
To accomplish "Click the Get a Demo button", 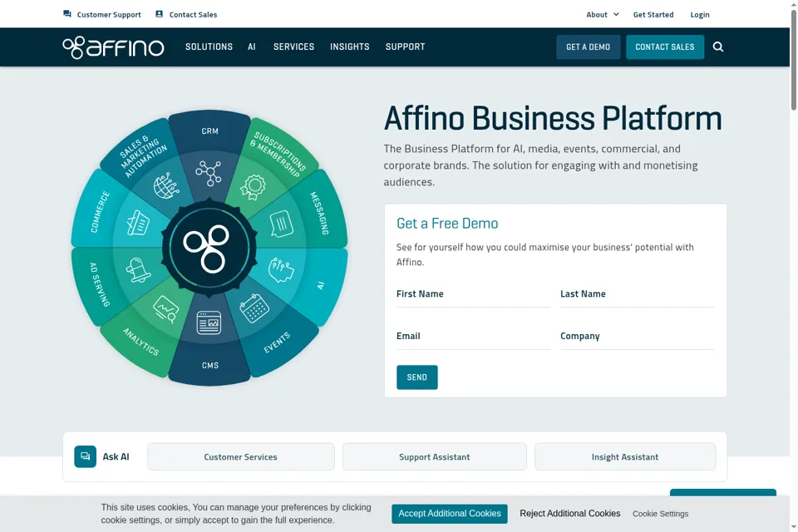I will (588, 47).
